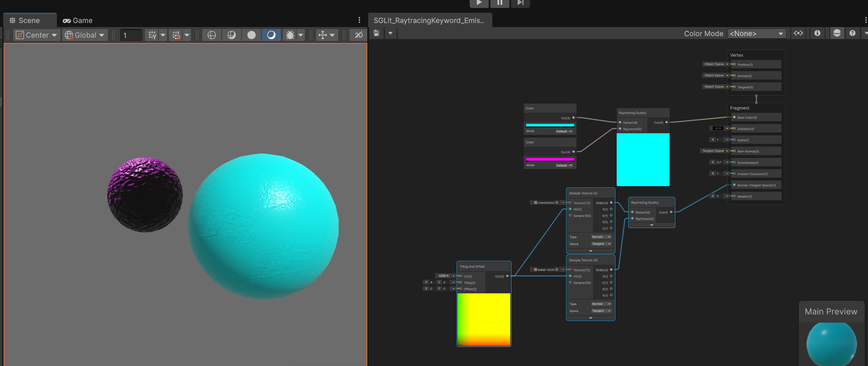Image resolution: width=868 pixels, height=366 pixels.
Task: Open the Type dropdown on Sample Texture 2D
Action: pos(601,237)
